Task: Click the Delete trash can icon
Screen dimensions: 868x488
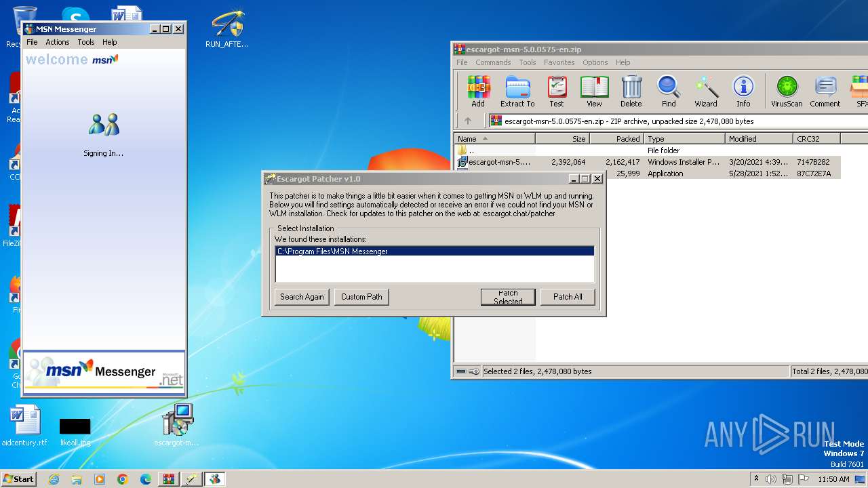Action: [631, 91]
